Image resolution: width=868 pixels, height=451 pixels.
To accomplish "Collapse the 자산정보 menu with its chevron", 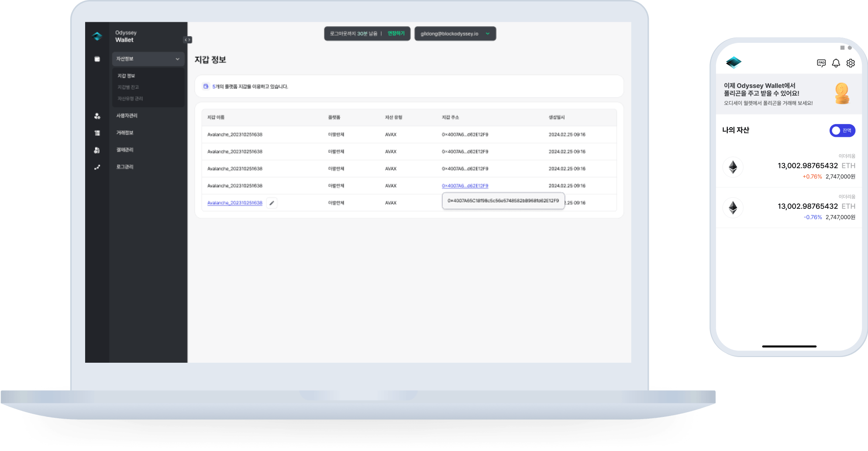I will click(177, 59).
